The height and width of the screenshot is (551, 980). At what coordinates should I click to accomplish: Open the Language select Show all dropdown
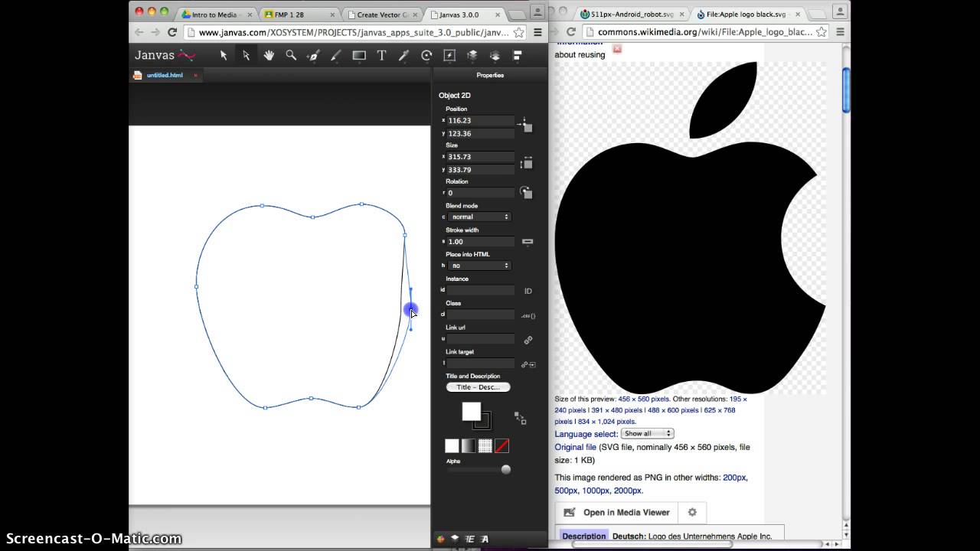coord(647,434)
